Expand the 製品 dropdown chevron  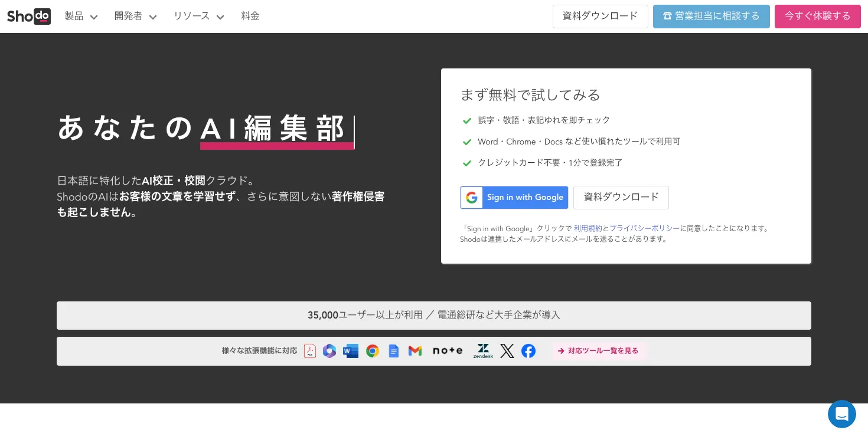94,17
